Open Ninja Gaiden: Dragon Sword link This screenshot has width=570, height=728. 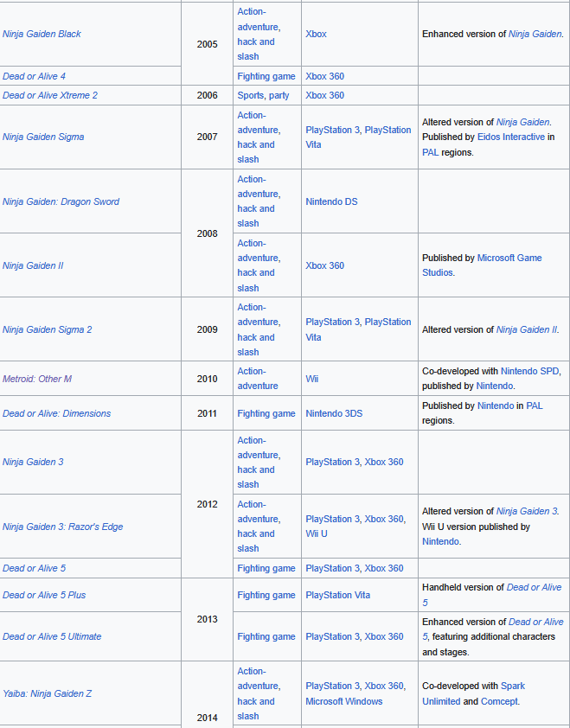click(x=61, y=201)
